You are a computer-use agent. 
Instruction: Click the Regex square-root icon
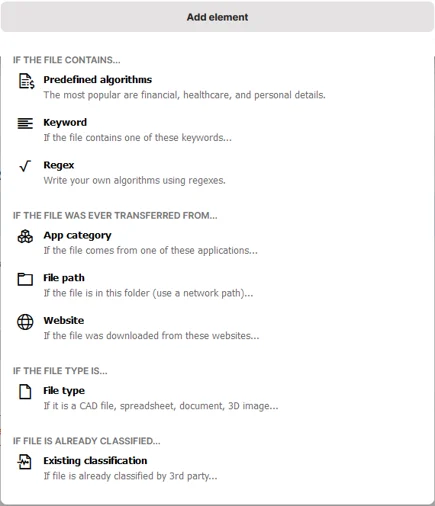coord(25,166)
